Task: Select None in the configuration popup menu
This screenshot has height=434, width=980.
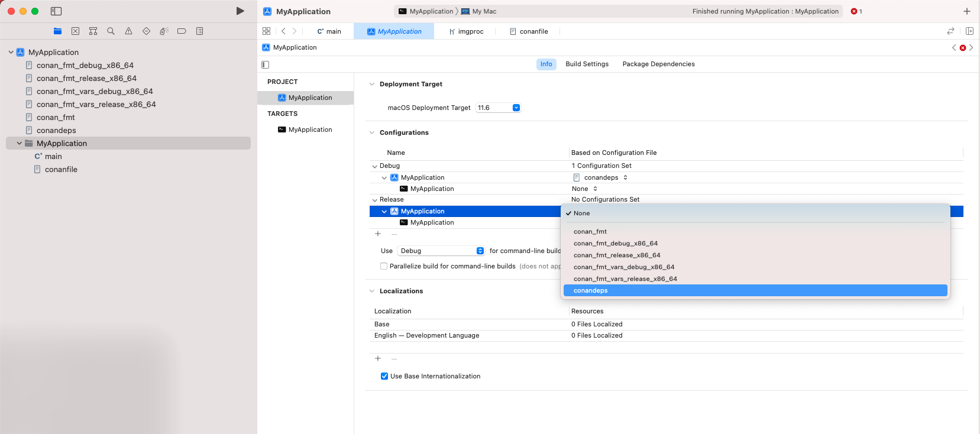Action: tap(755, 213)
